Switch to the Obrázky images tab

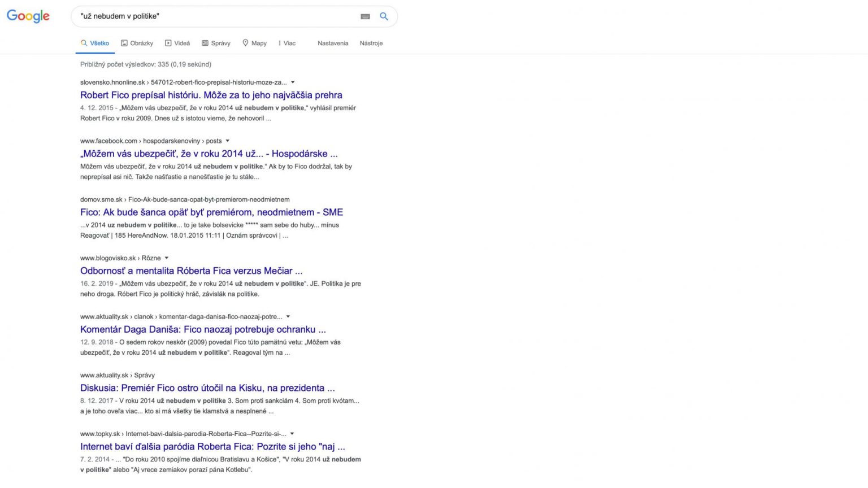point(137,43)
